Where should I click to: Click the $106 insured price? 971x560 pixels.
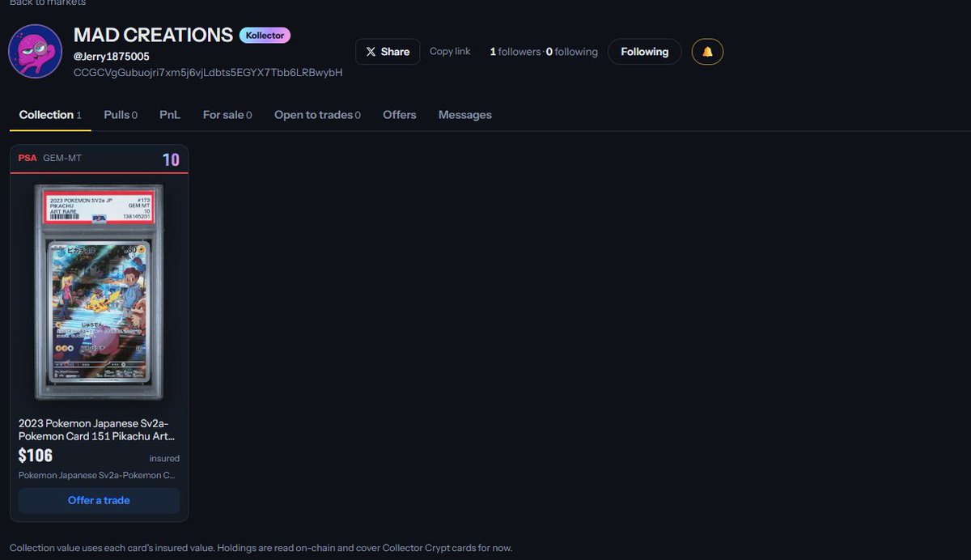(x=36, y=456)
